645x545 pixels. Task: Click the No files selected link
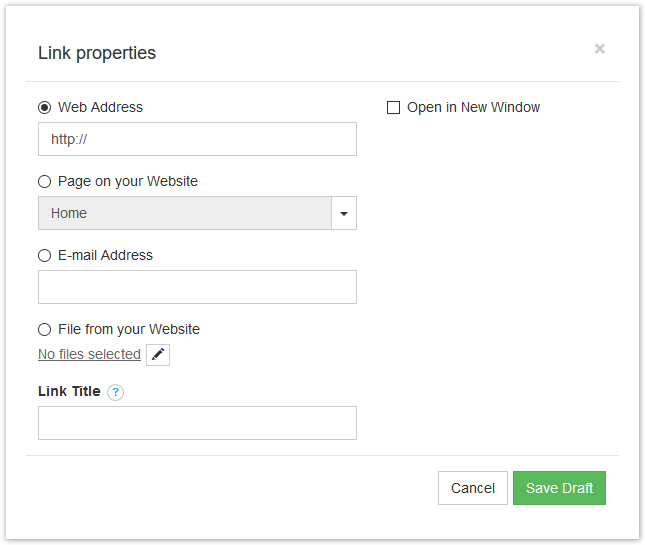(x=89, y=354)
